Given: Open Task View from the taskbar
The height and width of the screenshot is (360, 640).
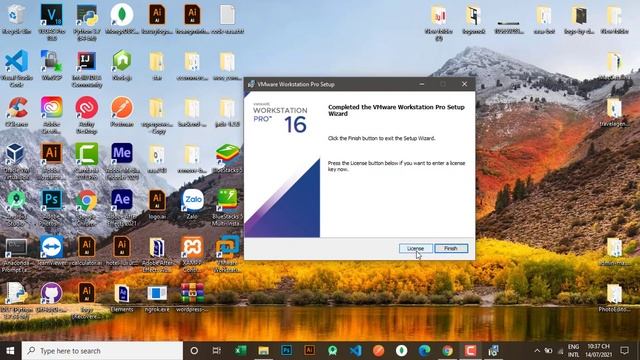Looking at the screenshot, I should [217, 351].
